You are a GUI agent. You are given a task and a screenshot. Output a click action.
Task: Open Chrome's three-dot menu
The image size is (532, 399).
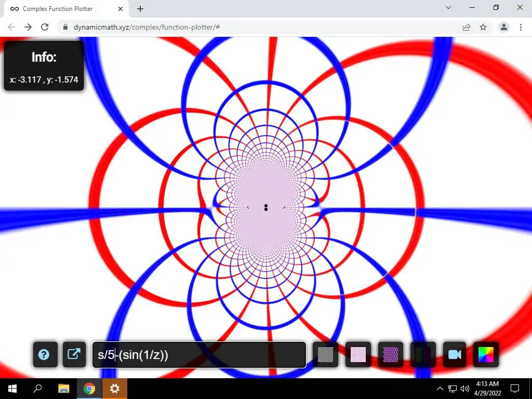point(521,27)
